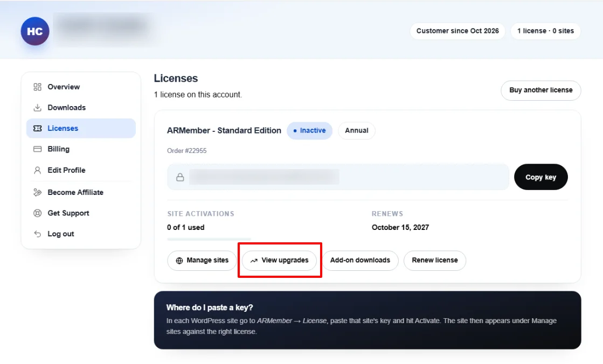Open Add-on downloads
The height and width of the screenshot is (364, 603).
pyautogui.click(x=360, y=261)
